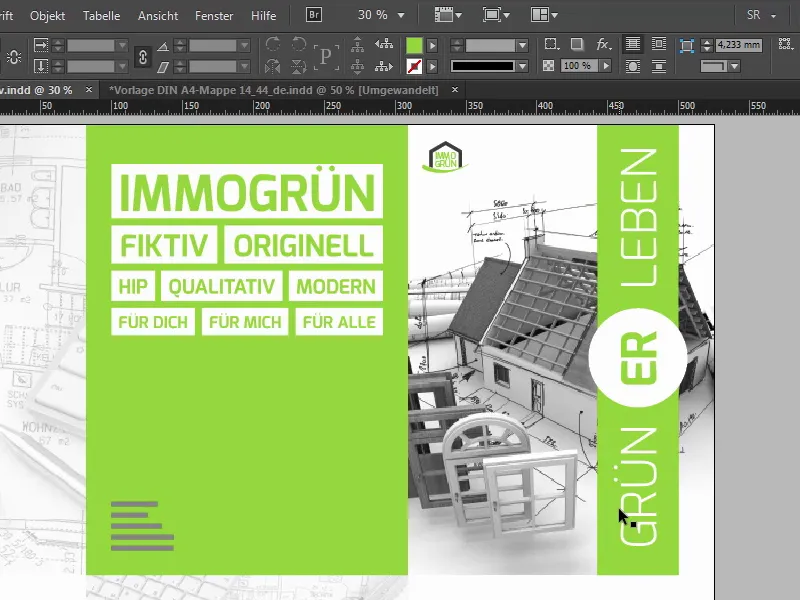Select the QUALITATIV label on the page
800x600 pixels.
click(221, 286)
